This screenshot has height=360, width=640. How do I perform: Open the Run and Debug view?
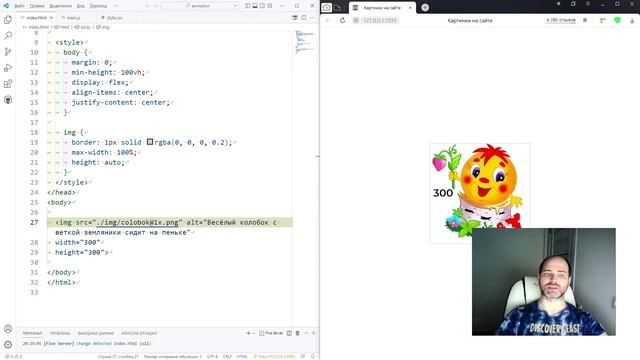8,68
